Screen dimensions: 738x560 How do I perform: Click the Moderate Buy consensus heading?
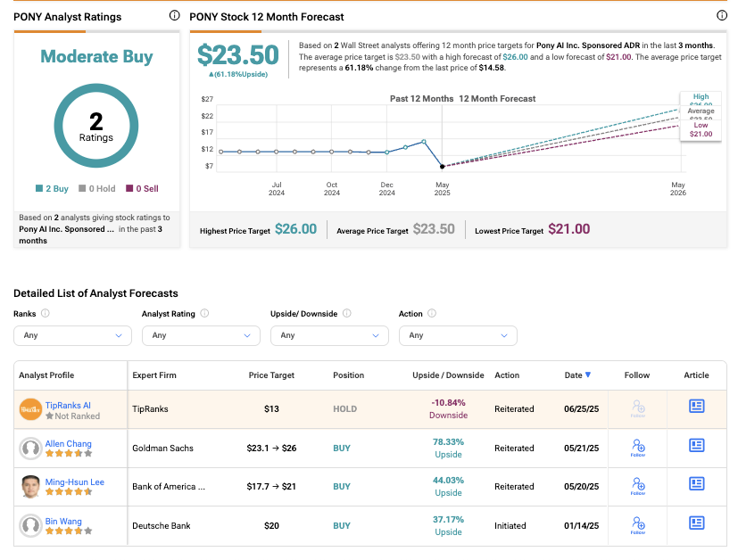96,56
